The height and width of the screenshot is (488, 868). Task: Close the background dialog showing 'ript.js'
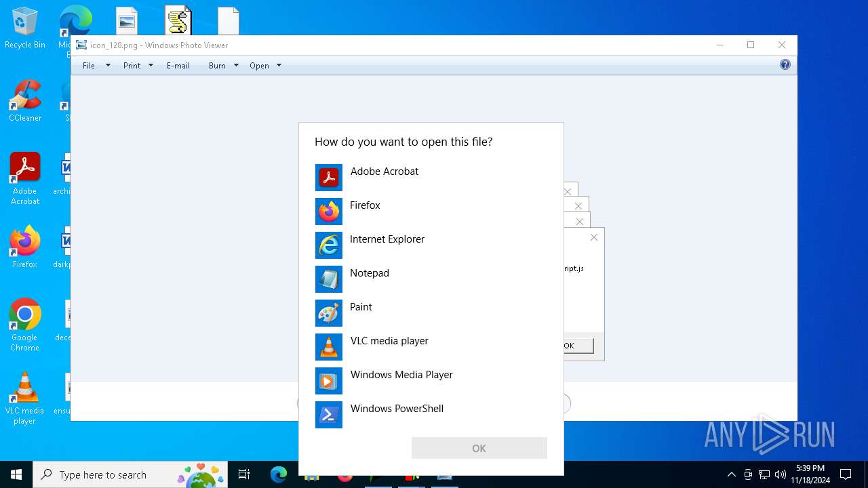[x=594, y=237]
